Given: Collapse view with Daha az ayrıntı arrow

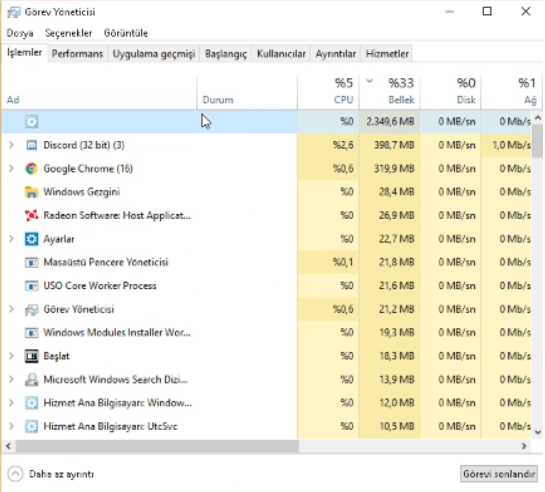Looking at the screenshot, I should pyautogui.click(x=15, y=474).
